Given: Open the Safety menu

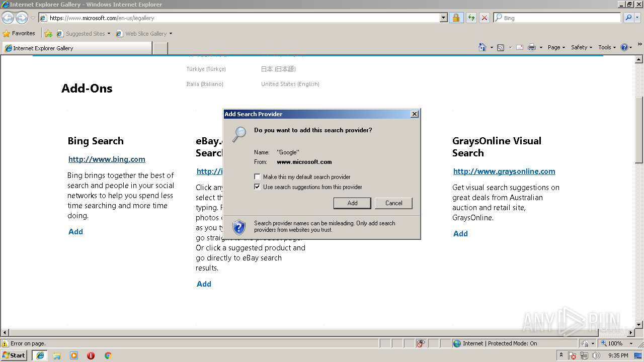Looking at the screenshot, I should click(x=582, y=47).
